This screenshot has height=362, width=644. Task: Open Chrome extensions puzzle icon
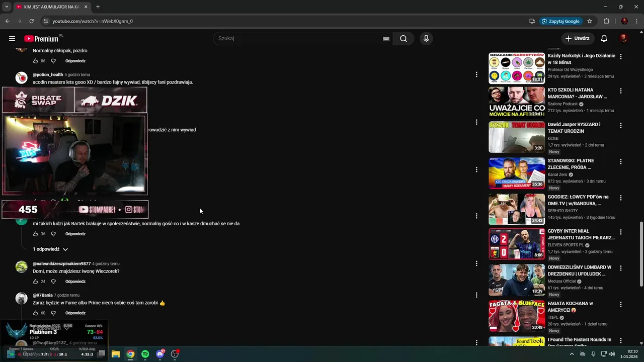tap(606, 21)
